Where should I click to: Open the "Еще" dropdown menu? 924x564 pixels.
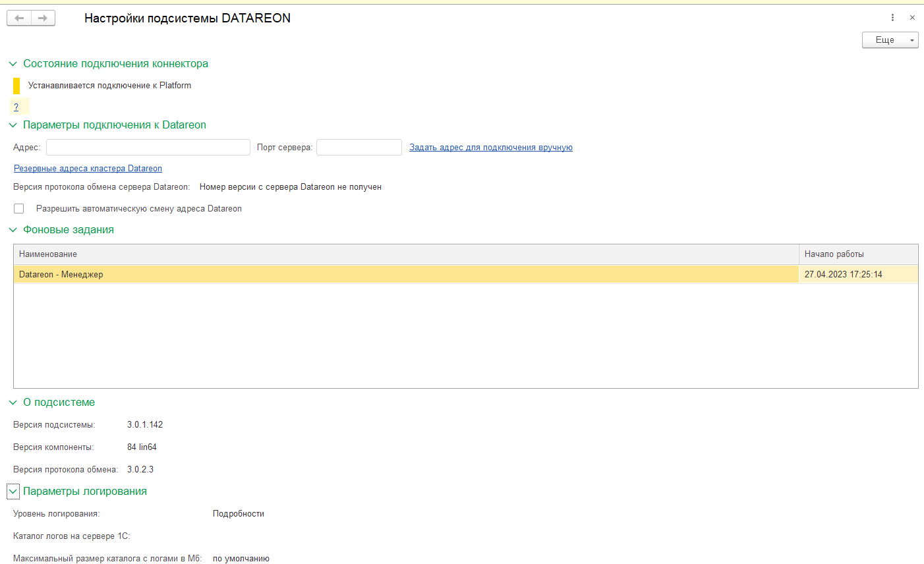[890, 40]
